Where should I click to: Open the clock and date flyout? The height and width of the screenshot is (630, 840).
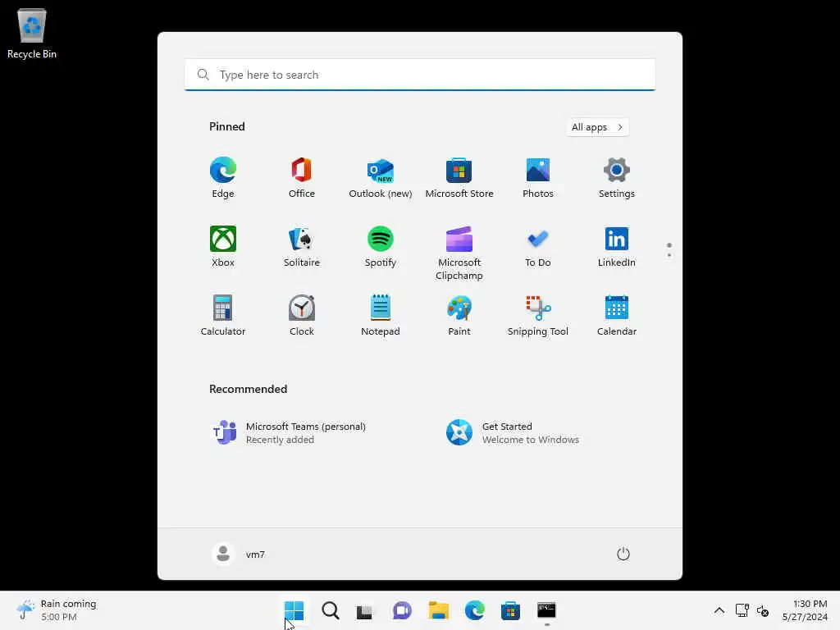(805, 610)
